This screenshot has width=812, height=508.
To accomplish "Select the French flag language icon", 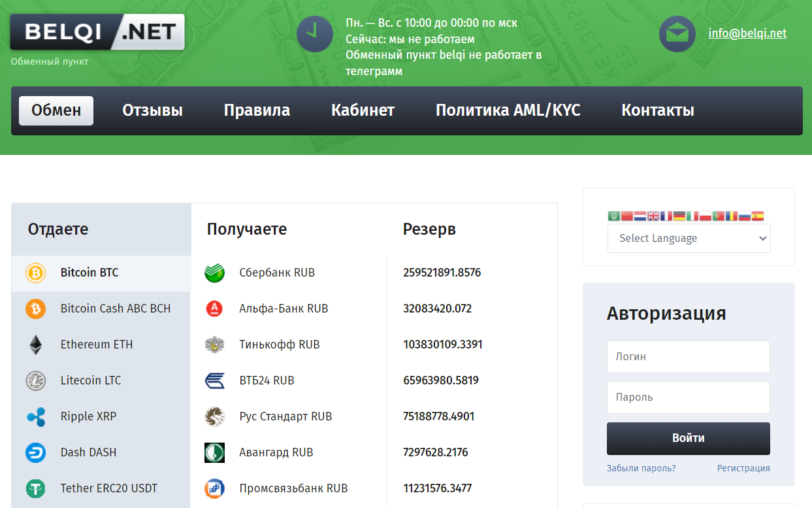I will click(x=666, y=216).
